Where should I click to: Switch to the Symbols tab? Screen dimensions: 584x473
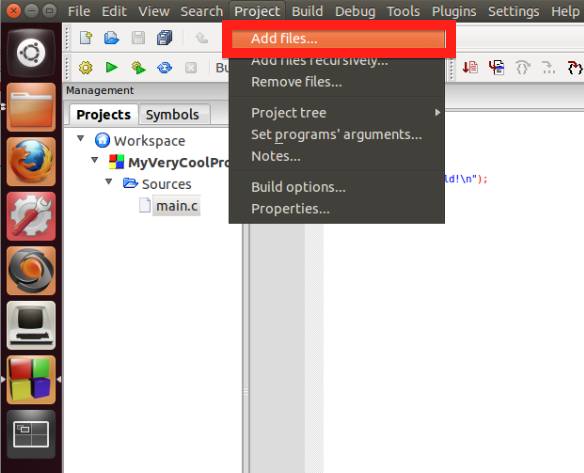point(172,114)
